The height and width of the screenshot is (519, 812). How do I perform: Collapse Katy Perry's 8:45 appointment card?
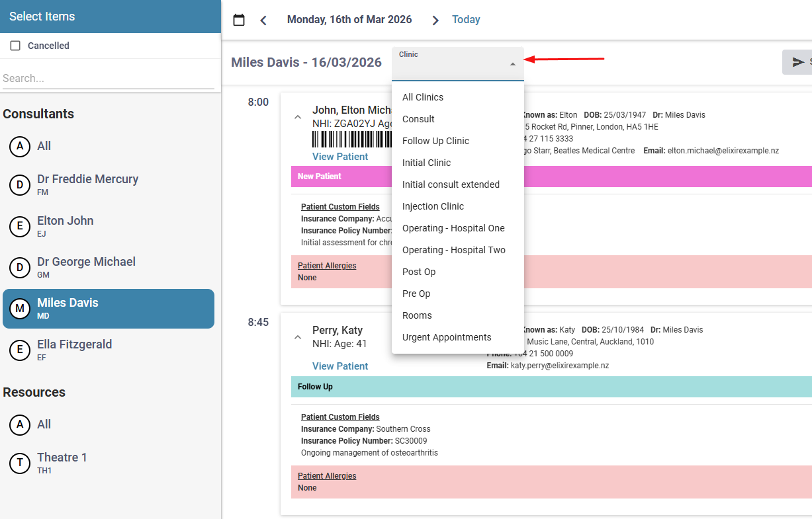tap(297, 337)
